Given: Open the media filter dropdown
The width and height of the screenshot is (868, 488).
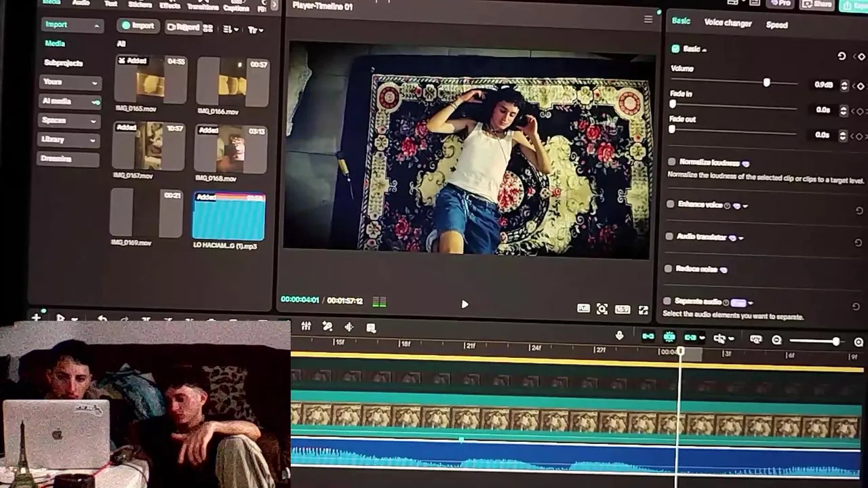Looking at the screenshot, I should (255, 30).
